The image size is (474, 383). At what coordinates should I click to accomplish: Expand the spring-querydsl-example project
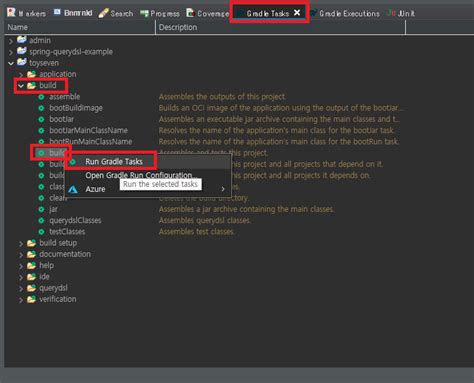point(11,52)
